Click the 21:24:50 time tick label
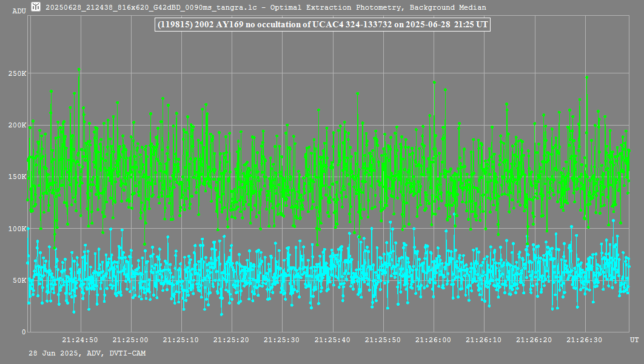644x364 pixels. (x=80, y=340)
